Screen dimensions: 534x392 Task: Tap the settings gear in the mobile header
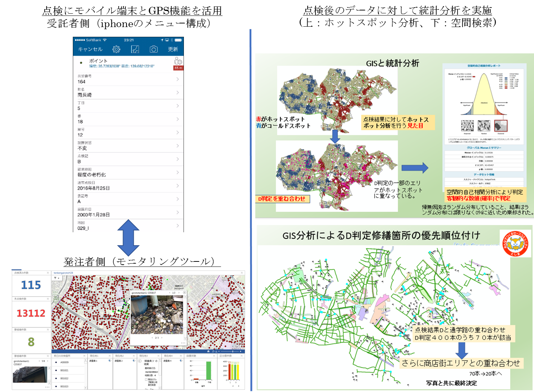(116, 49)
